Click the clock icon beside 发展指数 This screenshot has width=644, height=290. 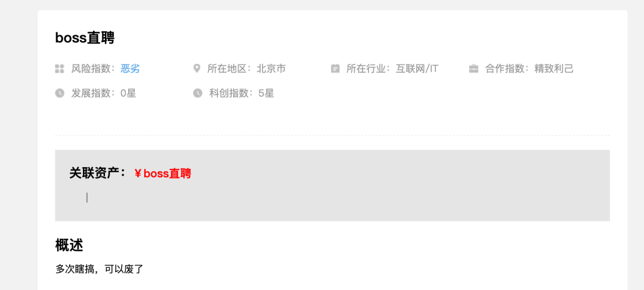point(60,93)
